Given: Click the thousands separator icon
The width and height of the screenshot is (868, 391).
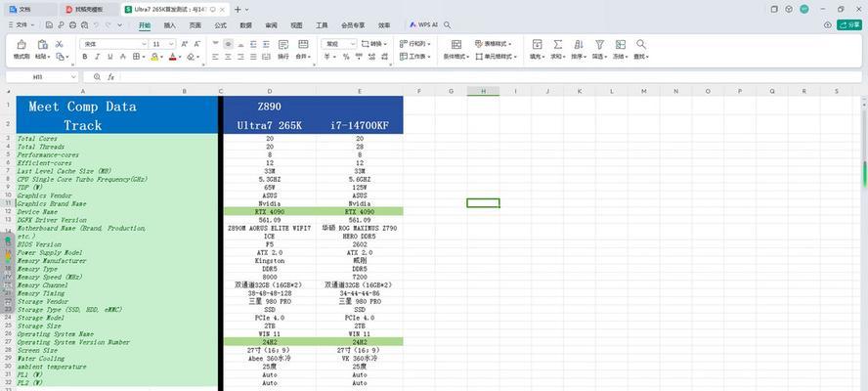Looking at the screenshot, I should coord(359,57).
